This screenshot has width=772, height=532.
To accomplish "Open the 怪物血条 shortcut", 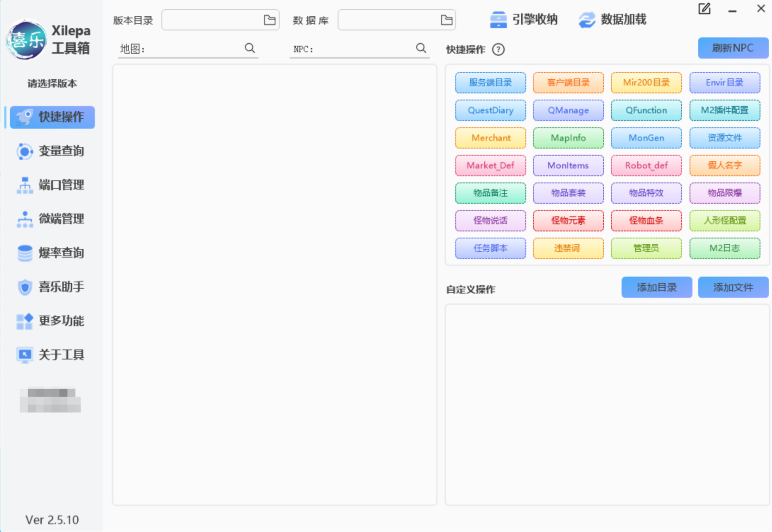I will pos(646,221).
